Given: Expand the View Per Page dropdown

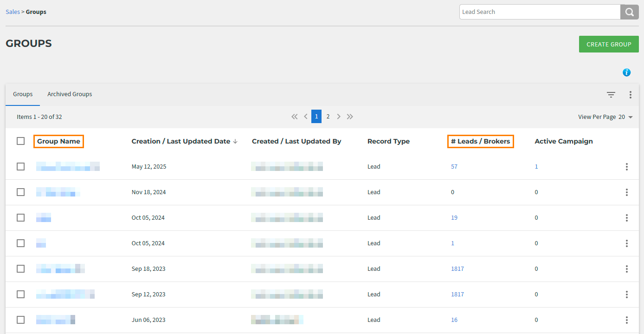Looking at the screenshot, I should [626, 117].
